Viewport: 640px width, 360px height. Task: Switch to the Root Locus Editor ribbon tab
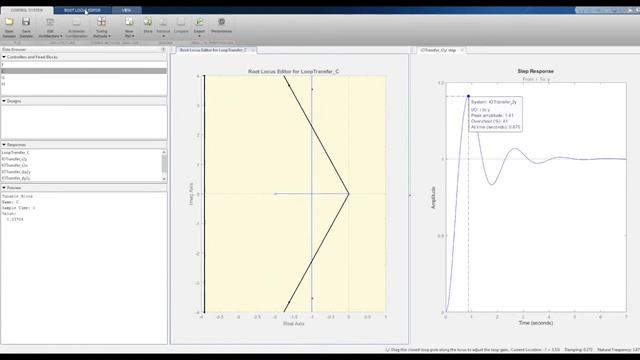coord(82,10)
